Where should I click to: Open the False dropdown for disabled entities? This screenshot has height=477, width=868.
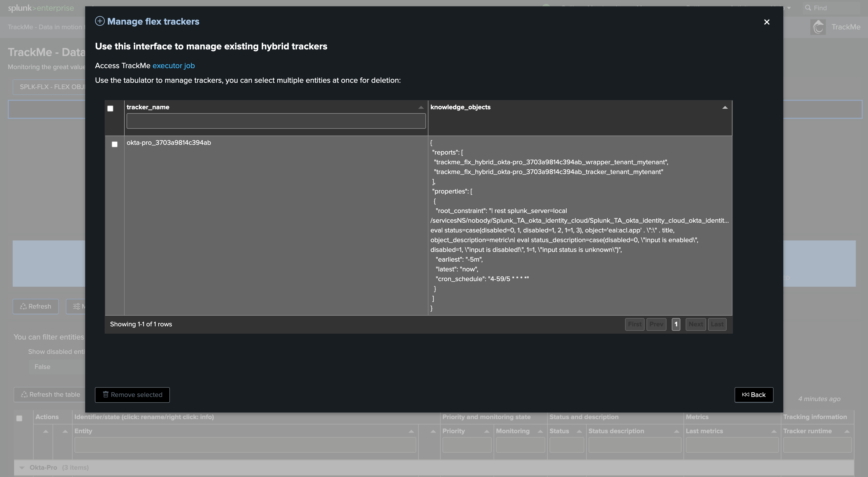click(x=57, y=367)
